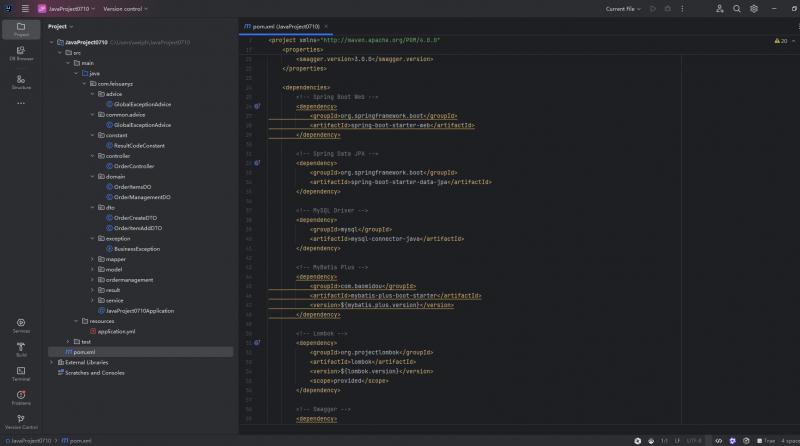Image resolution: width=800 pixels, height=446 pixels.
Task: Expand the mapper package folder
Action: [x=93, y=259]
